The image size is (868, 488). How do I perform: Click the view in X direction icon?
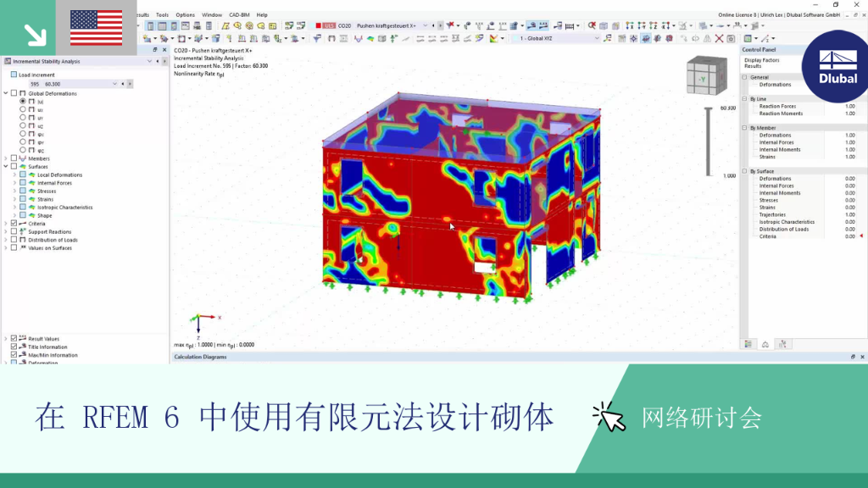coord(630,26)
